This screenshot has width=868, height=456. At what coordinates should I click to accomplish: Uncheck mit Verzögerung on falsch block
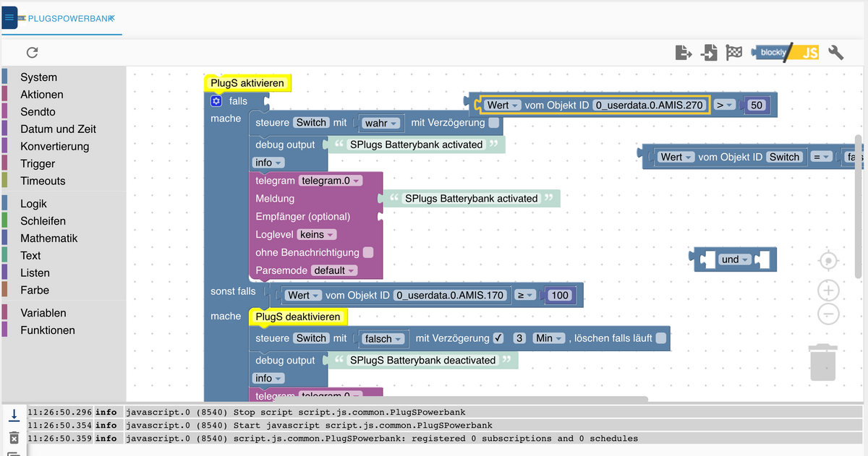[x=498, y=338]
